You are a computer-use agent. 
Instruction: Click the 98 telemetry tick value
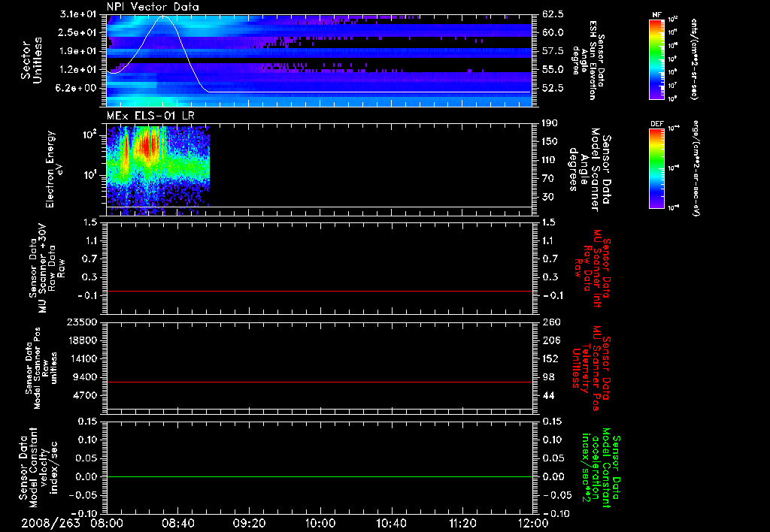548,377
